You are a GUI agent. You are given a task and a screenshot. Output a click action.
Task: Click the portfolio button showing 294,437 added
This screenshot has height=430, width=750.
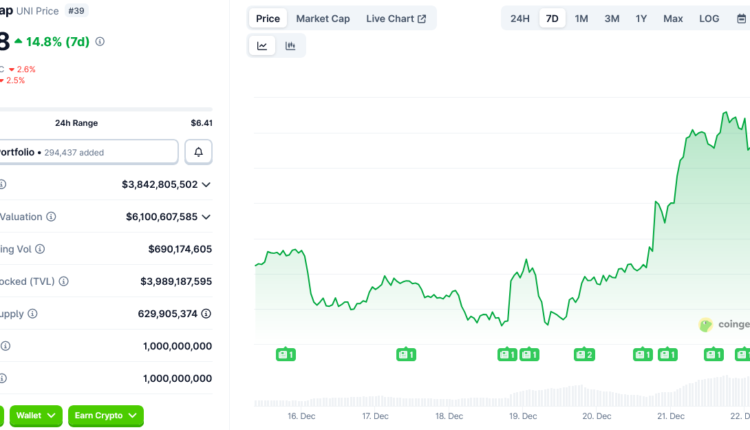point(88,152)
